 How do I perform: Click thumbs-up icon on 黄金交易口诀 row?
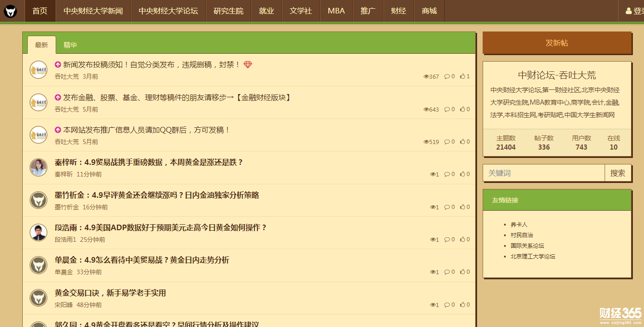click(462, 305)
